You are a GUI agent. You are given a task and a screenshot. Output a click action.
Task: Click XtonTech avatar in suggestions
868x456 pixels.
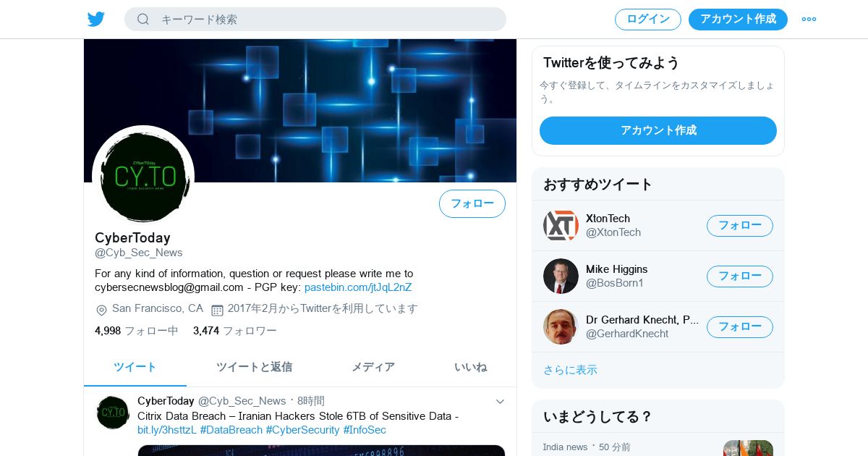click(x=561, y=225)
